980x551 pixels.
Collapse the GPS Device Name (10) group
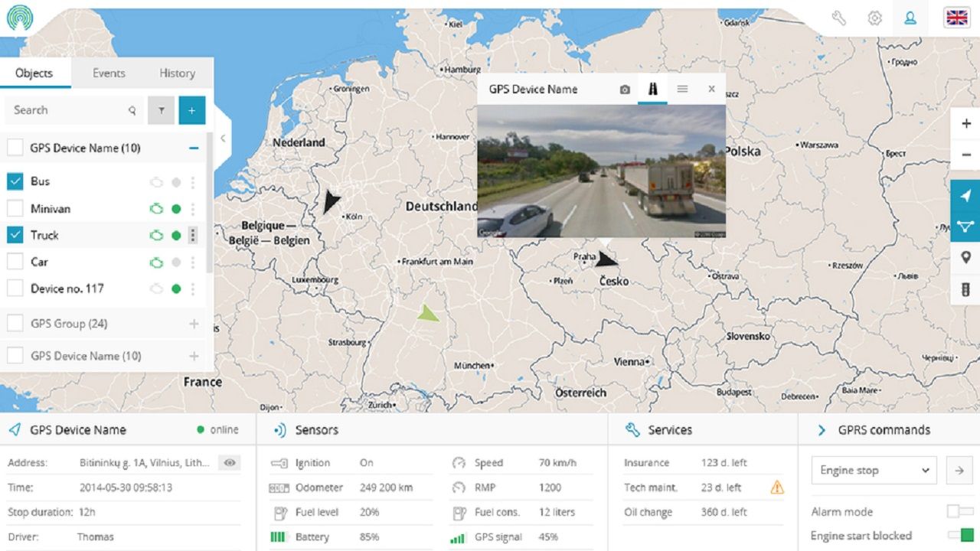194,148
